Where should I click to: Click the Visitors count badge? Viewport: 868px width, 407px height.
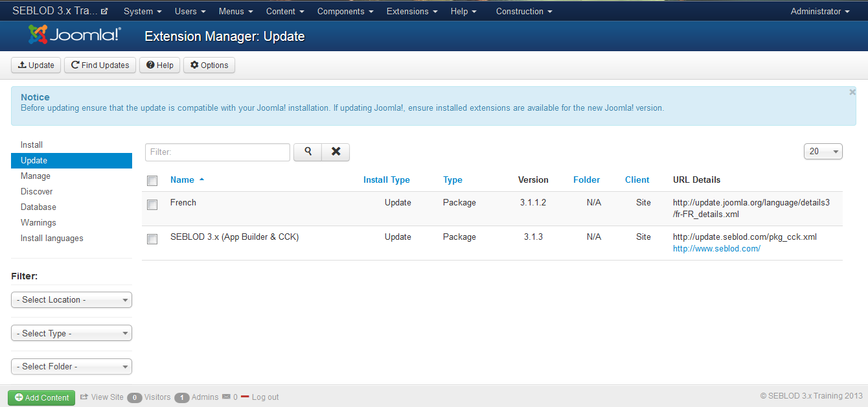pos(135,397)
